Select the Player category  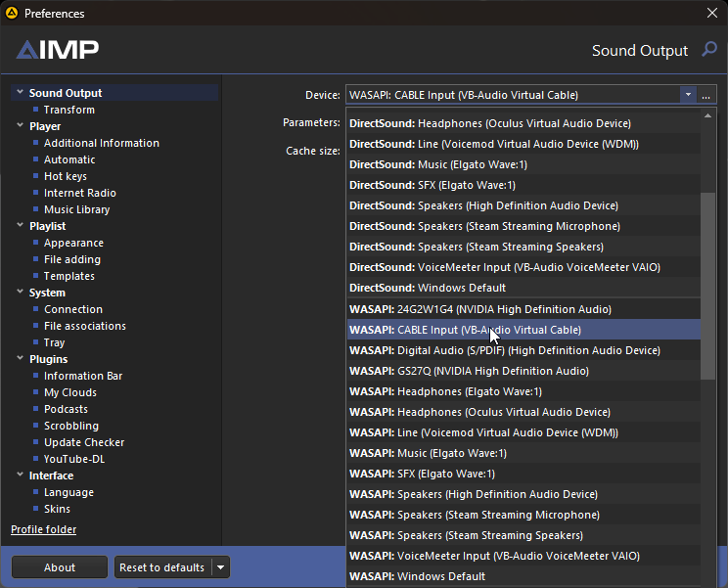tap(45, 126)
